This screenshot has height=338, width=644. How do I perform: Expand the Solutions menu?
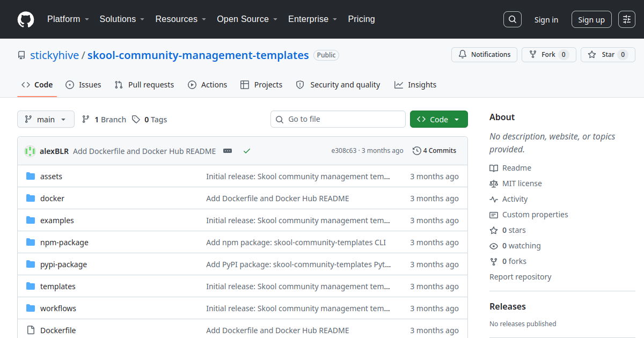point(122,19)
